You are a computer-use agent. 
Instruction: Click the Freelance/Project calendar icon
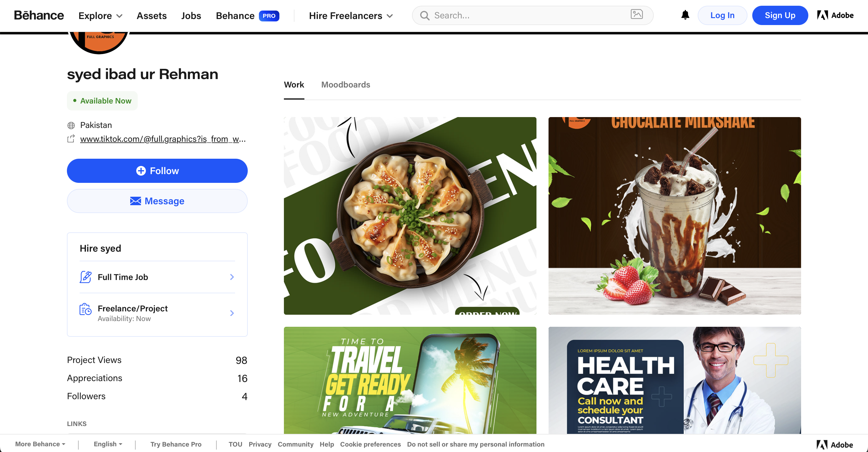pos(86,309)
